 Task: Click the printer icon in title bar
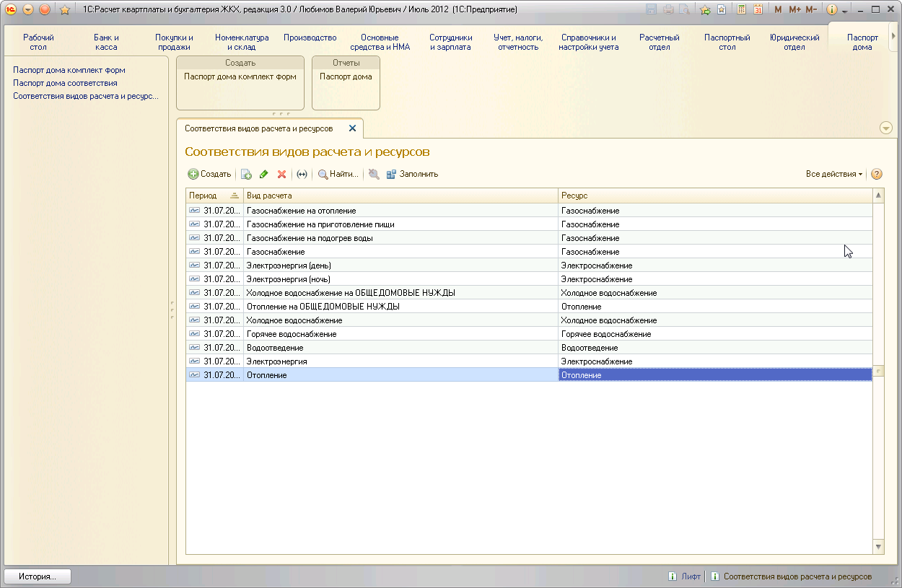click(x=668, y=9)
